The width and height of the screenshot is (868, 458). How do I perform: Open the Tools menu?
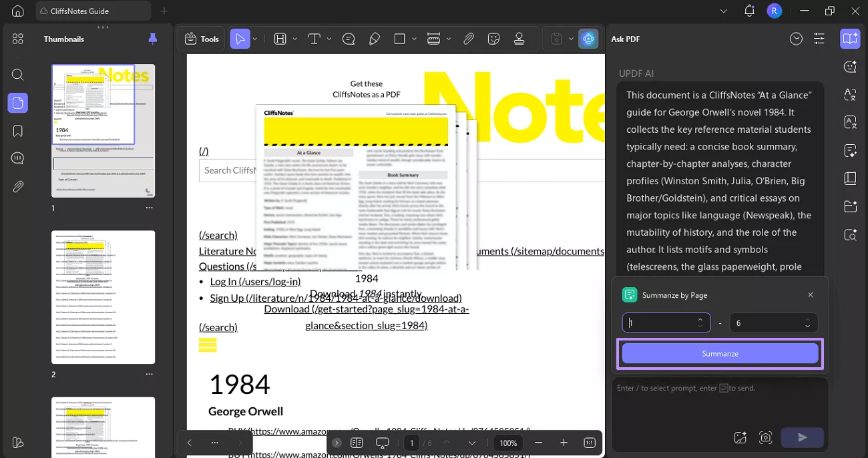[202, 39]
